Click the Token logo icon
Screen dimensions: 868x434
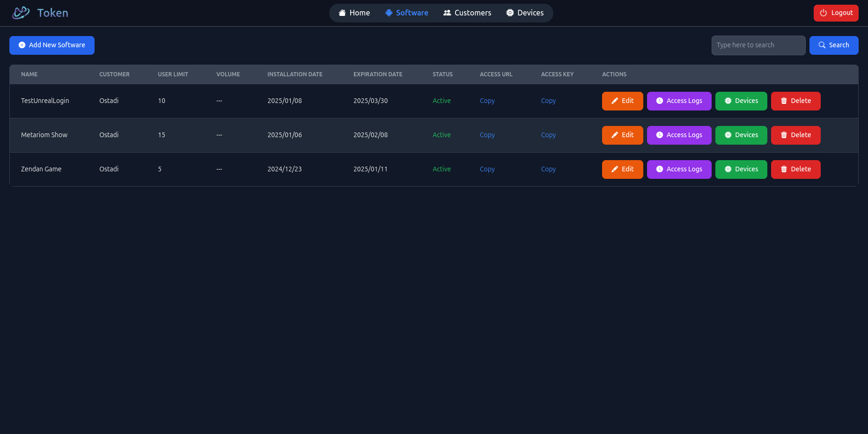click(21, 13)
